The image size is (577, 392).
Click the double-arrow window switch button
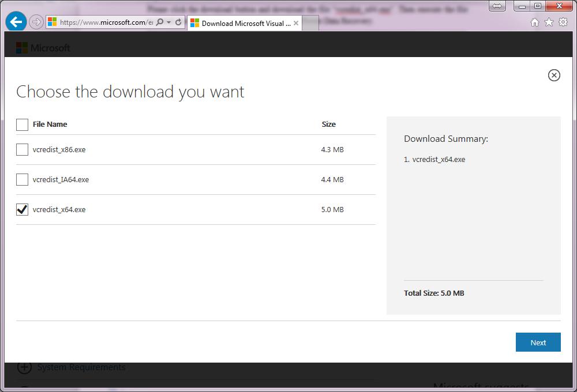[x=497, y=6]
